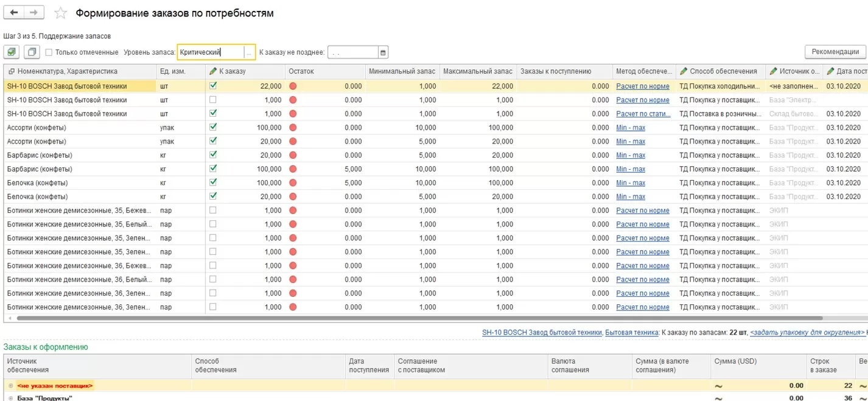Click the Минимальный запас column header

coord(402,71)
